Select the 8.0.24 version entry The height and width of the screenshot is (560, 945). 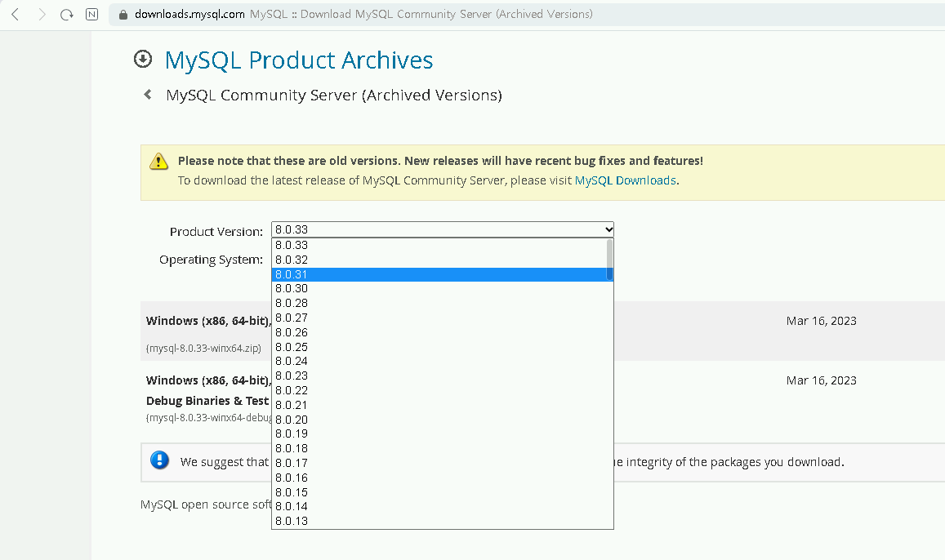[439, 362]
